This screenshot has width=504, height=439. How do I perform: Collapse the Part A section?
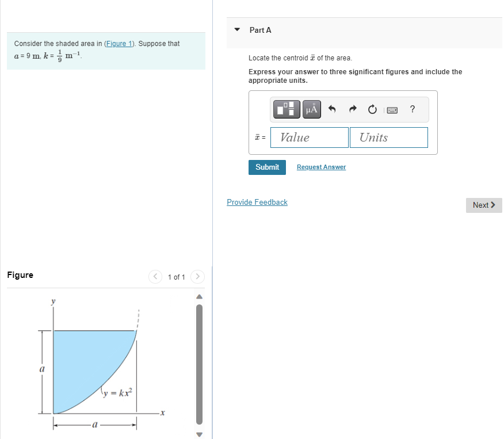236,30
